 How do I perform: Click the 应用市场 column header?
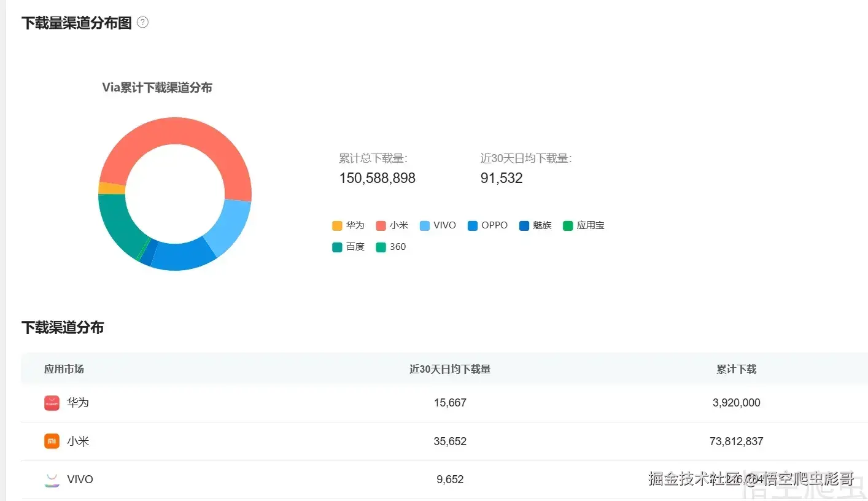64,369
